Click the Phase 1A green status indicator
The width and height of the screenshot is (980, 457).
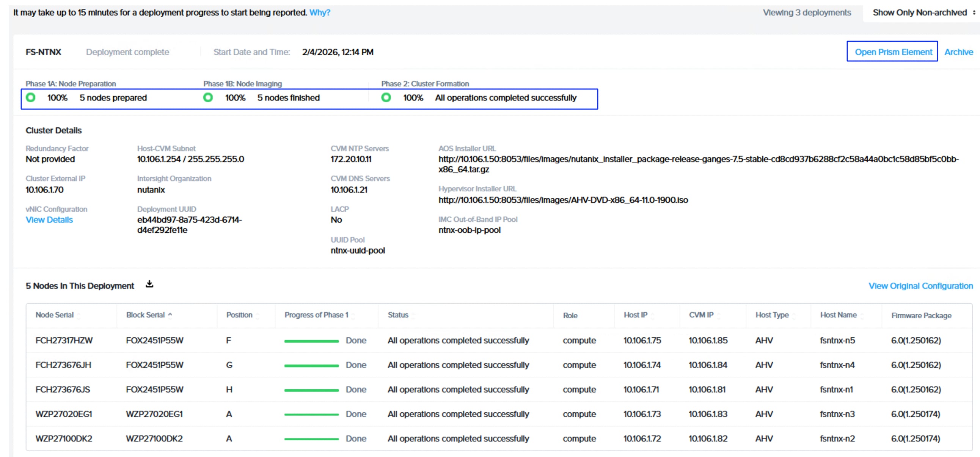point(30,97)
